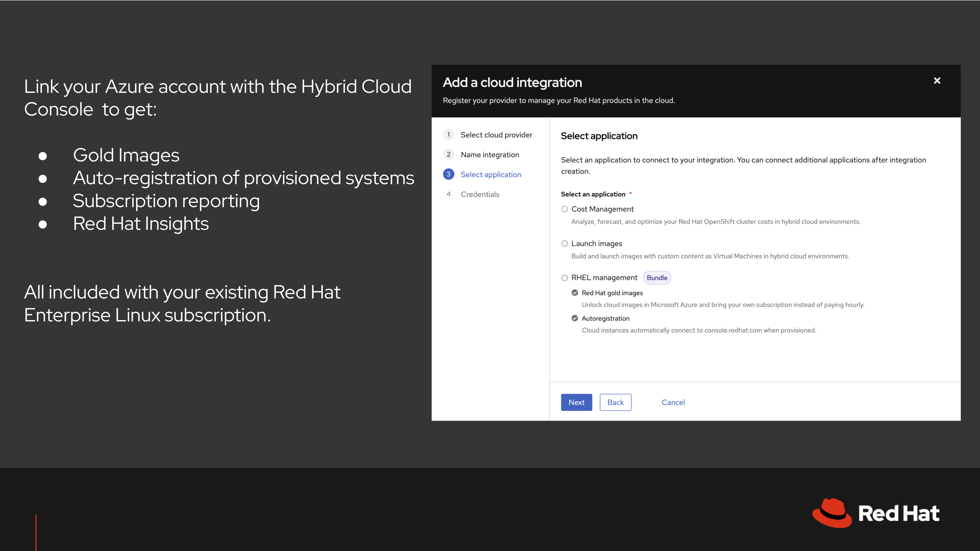This screenshot has width=980, height=551.
Task: Click the Bundle badge
Action: point(657,278)
